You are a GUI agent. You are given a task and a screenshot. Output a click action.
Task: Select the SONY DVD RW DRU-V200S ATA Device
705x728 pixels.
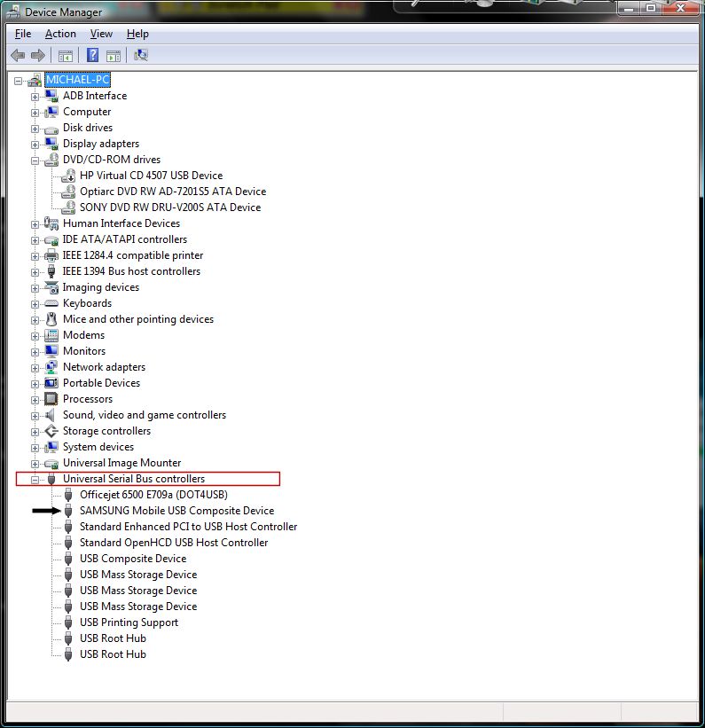point(170,207)
